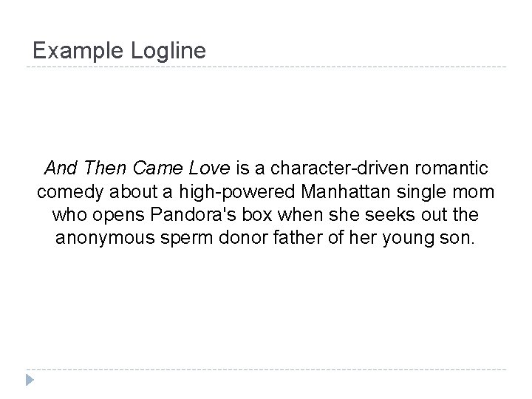Click the dashed line under the title
532x399 pixels.
pos(266,68)
